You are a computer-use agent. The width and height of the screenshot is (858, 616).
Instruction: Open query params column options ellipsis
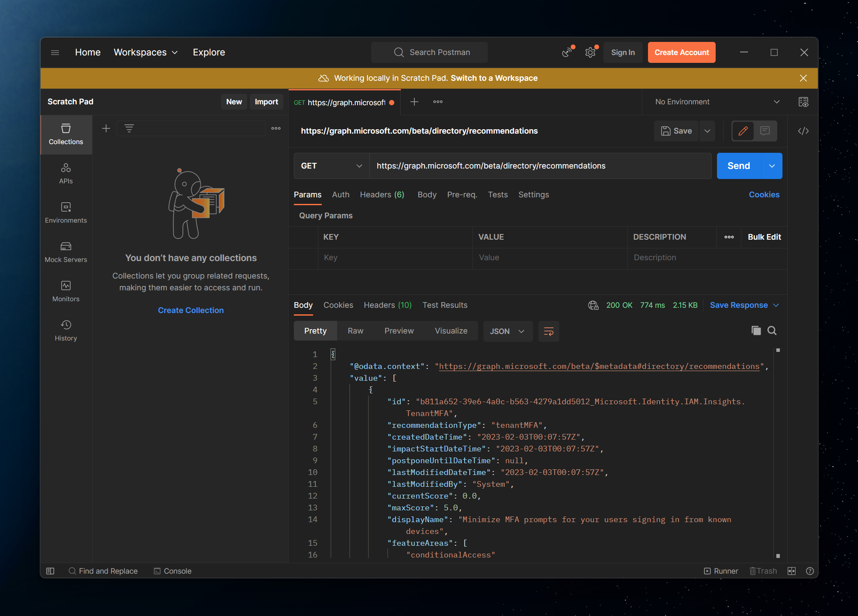point(729,237)
